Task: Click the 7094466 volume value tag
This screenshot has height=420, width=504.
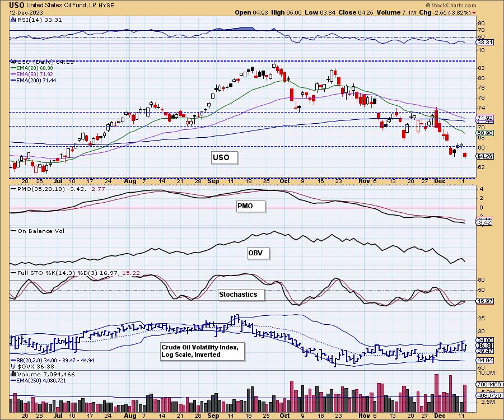Action: pos(490,384)
